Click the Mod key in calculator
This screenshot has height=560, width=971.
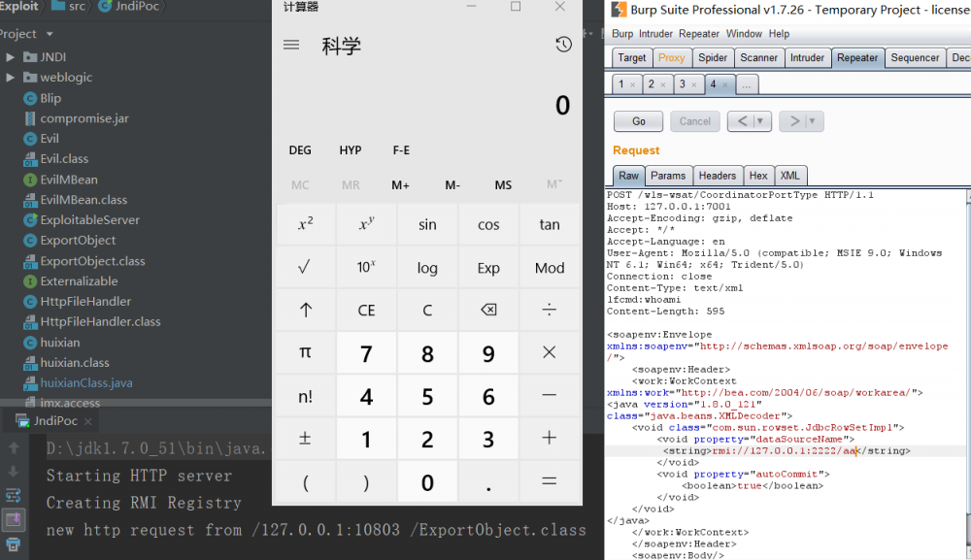point(550,267)
